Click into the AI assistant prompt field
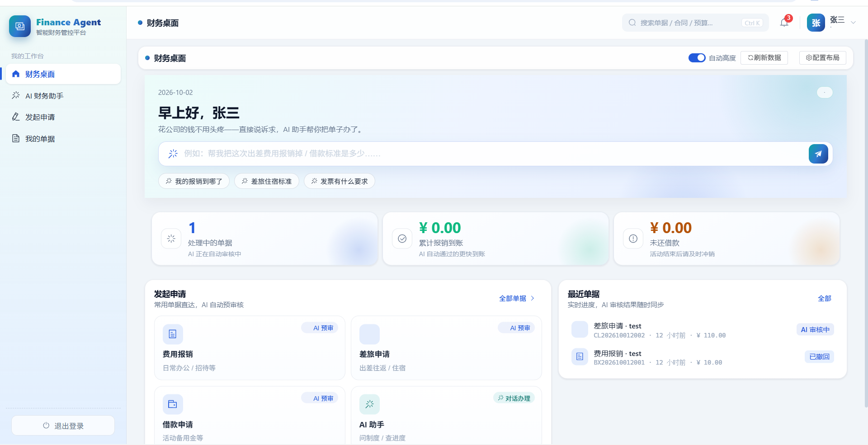This screenshot has width=868, height=445. (495, 154)
